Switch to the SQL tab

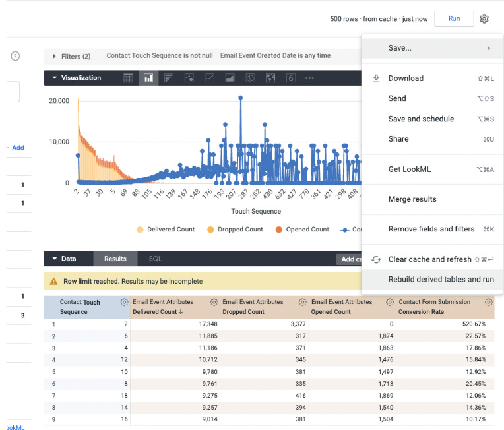point(155,259)
